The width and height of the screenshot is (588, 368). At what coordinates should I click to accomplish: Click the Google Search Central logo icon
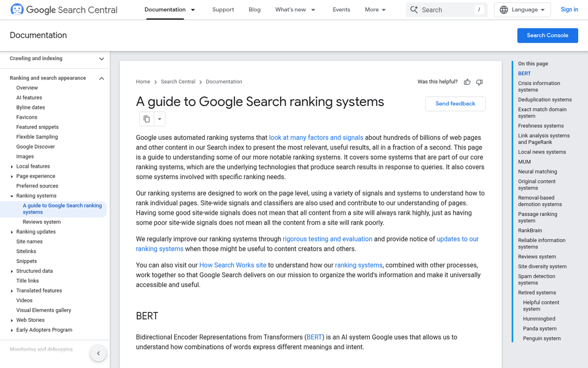click(x=16, y=9)
